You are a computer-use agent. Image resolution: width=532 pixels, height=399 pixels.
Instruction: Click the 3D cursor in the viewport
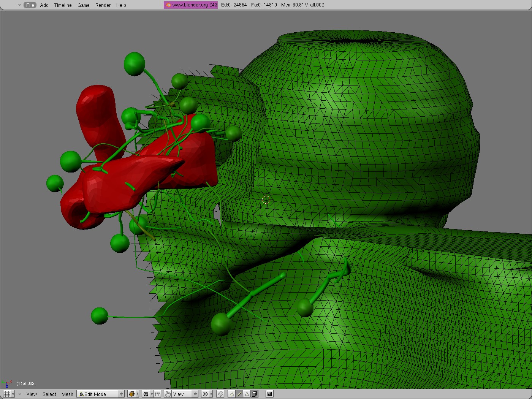point(266,200)
